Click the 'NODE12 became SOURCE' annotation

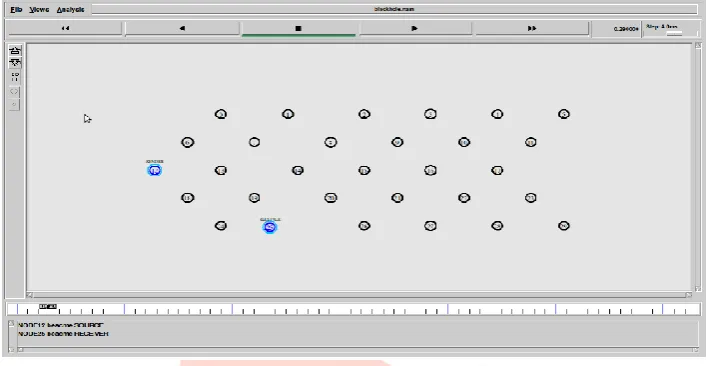click(60, 325)
